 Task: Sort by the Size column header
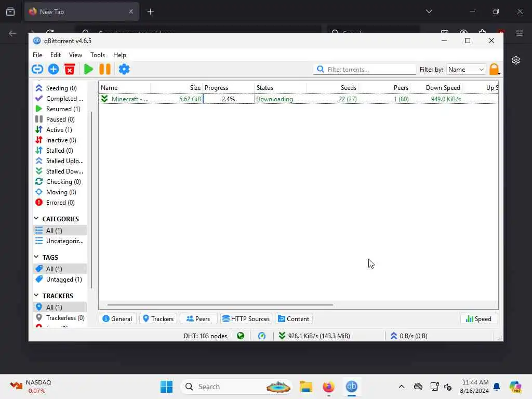click(177, 87)
